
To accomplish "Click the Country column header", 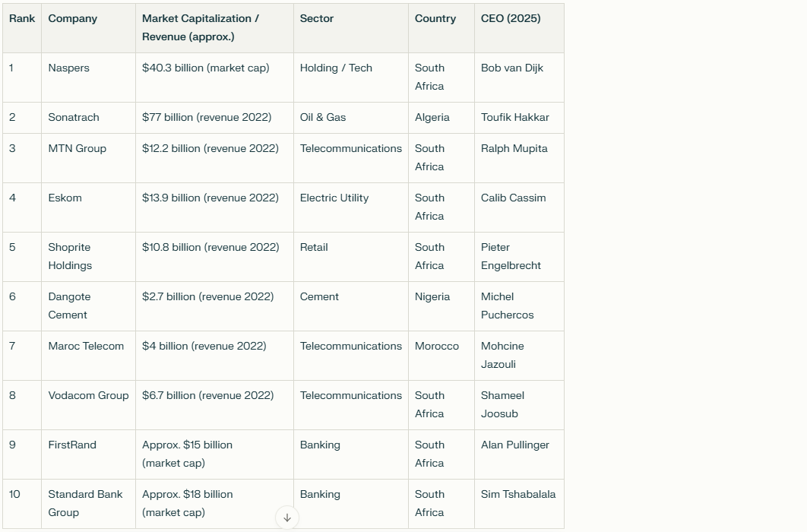I will pos(435,19).
